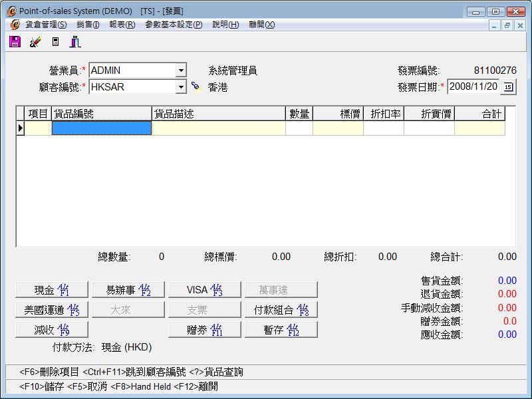Click the 暫存 hold button
The width and height of the screenshot is (532, 399).
(x=281, y=330)
